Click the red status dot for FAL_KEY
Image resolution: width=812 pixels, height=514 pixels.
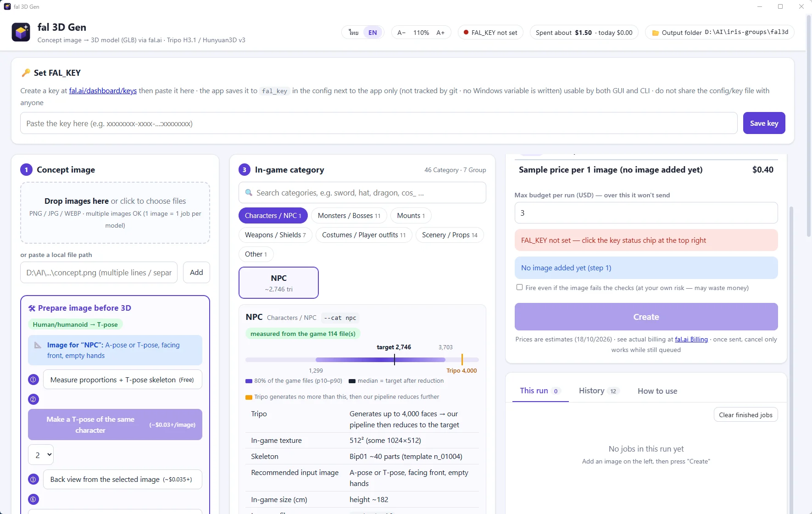(x=466, y=32)
